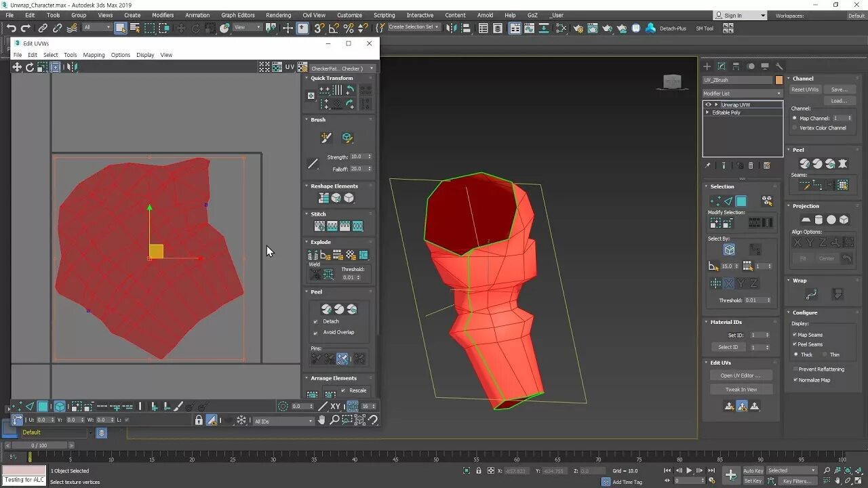Click the delete modifier trash icon
Viewport: 868px width, 488px height.
pyautogui.click(x=750, y=165)
